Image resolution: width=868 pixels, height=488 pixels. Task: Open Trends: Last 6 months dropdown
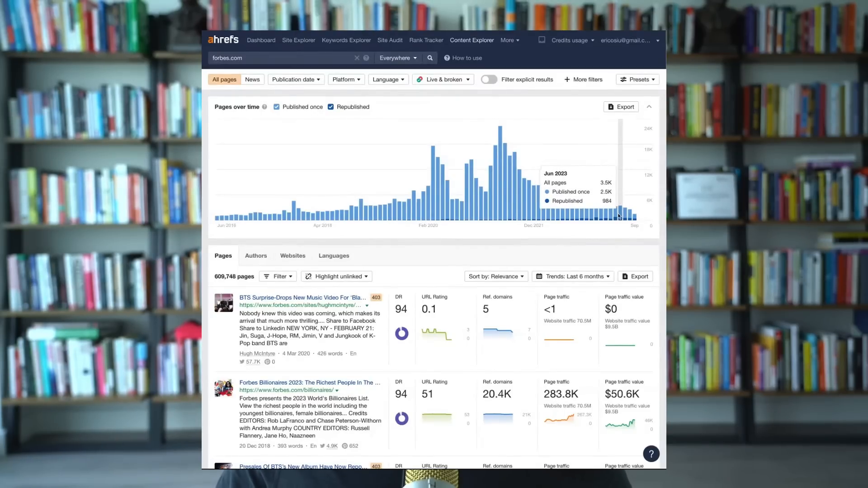tap(573, 276)
